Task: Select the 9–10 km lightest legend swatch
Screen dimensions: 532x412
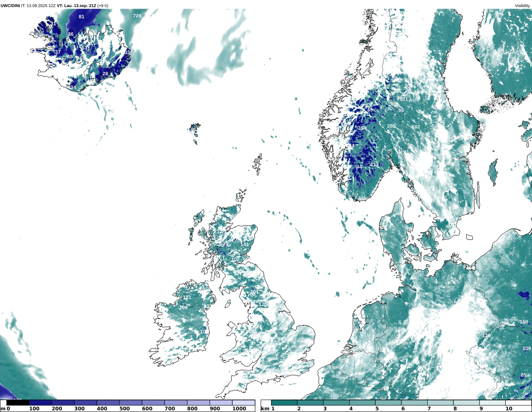Action: pyautogui.click(x=493, y=402)
